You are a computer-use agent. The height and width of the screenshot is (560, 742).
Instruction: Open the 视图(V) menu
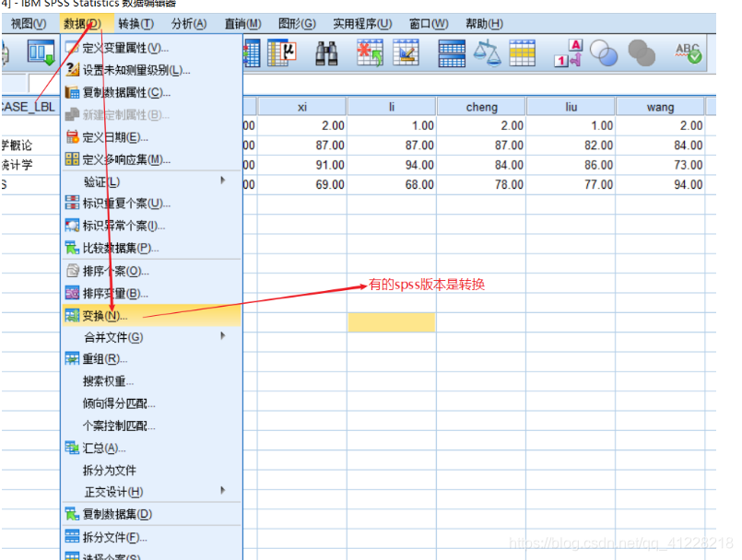[x=29, y=24]
